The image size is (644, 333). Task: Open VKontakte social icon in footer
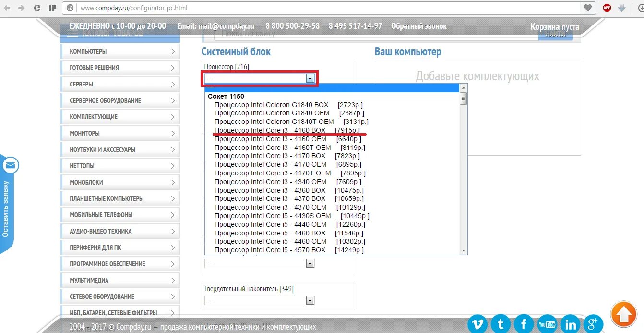[477, 324]
